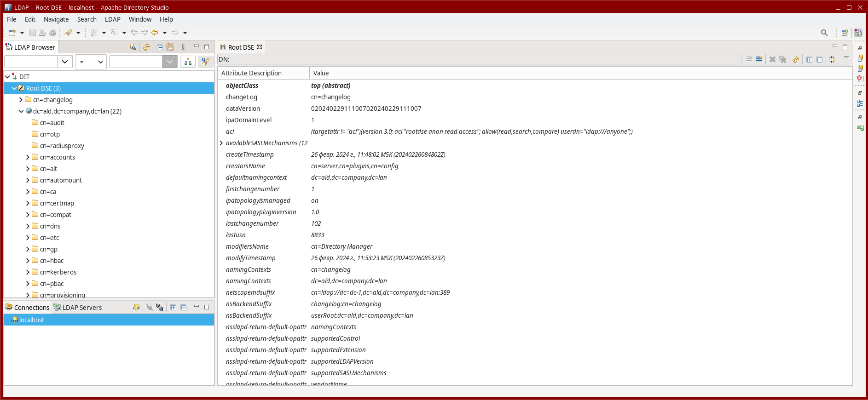Open Root DSE editor view menu triangle
Viewport: 868px width, 400px height.
[846, 57]
